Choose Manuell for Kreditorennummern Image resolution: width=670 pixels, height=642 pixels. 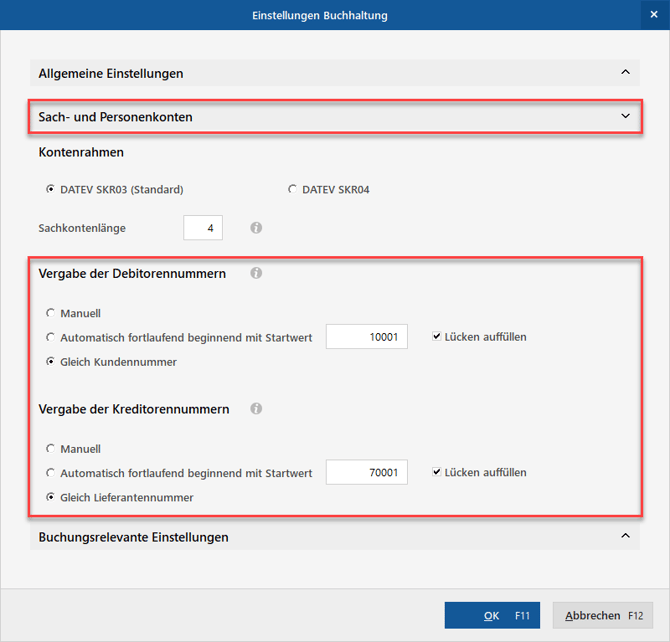[51, 449]
